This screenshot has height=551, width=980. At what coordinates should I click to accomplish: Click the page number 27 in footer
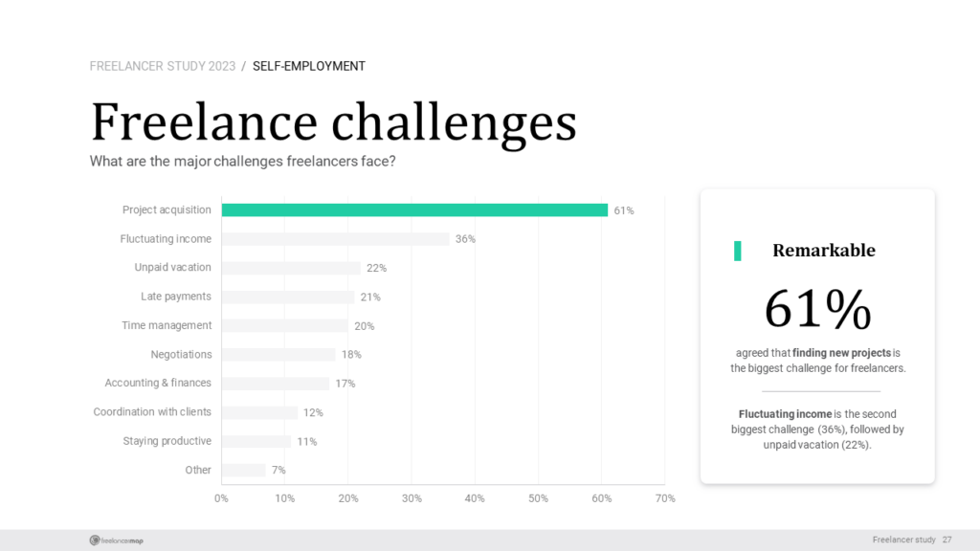pos(947,540)
